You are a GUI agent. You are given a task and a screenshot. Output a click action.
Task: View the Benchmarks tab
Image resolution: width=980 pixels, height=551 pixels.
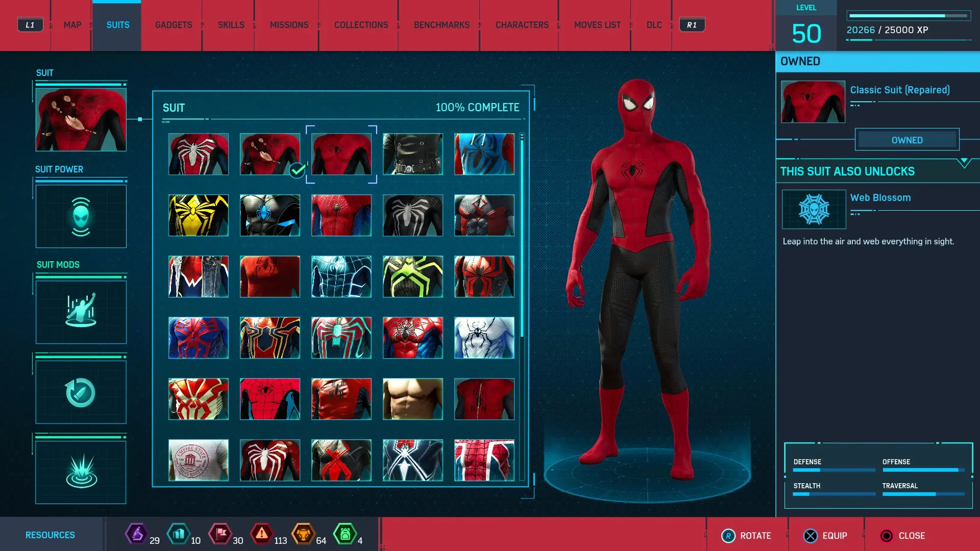442,25
